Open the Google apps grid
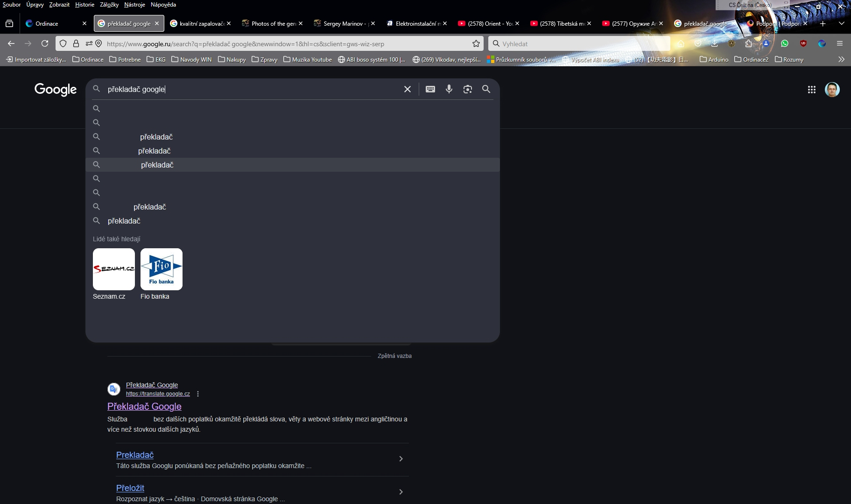 click(812, 90)
